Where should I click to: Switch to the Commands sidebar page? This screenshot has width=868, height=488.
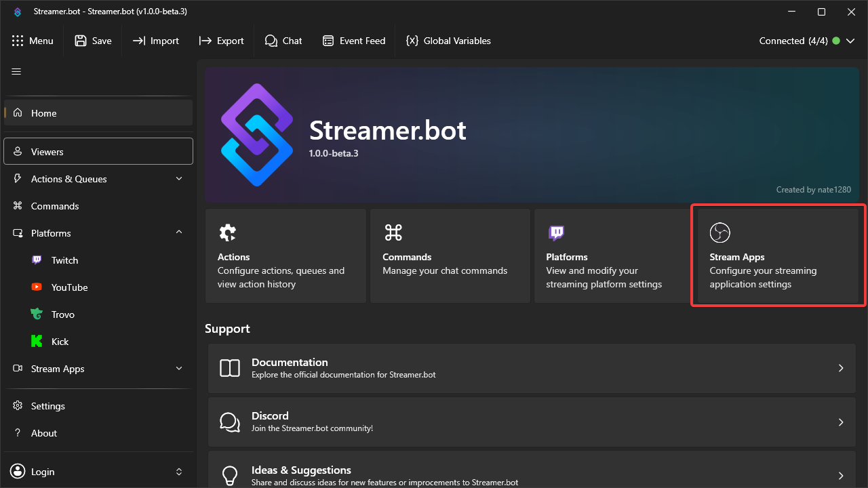tap(54, 205)
